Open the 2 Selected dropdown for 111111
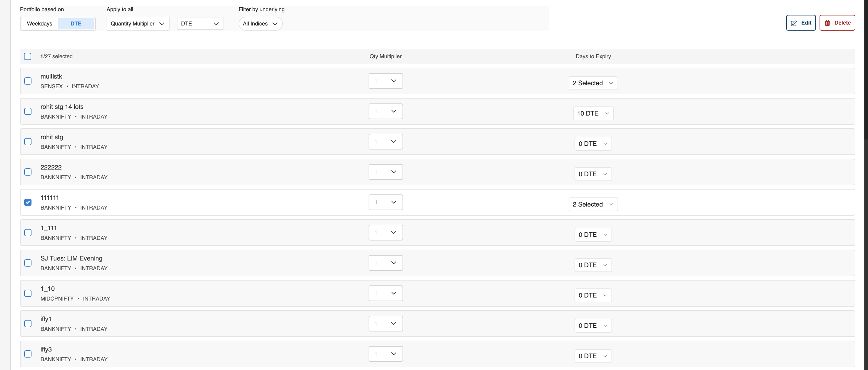Viewport: 868px width, 370px height. coord(593,204)
